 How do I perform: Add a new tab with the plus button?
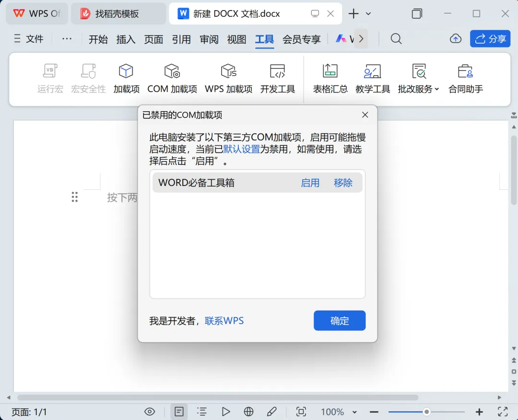(353, 13)
